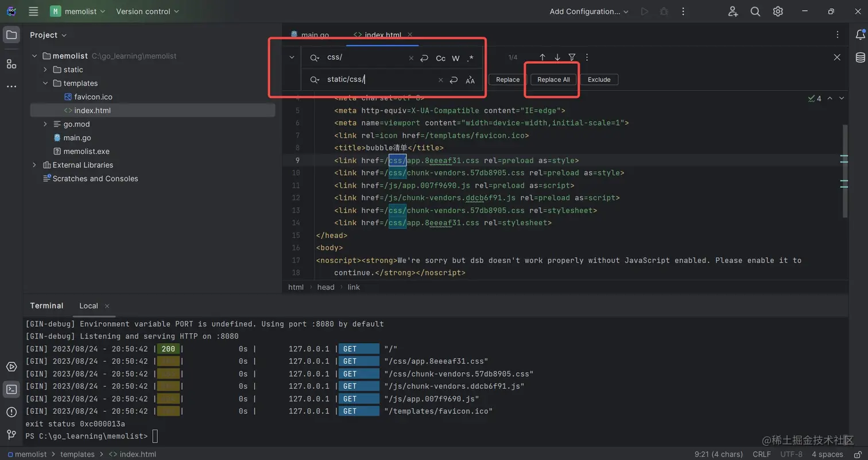This screenshot has width=868, height=460.
Task: Open the Database tool window
Action: pos(860,57)
